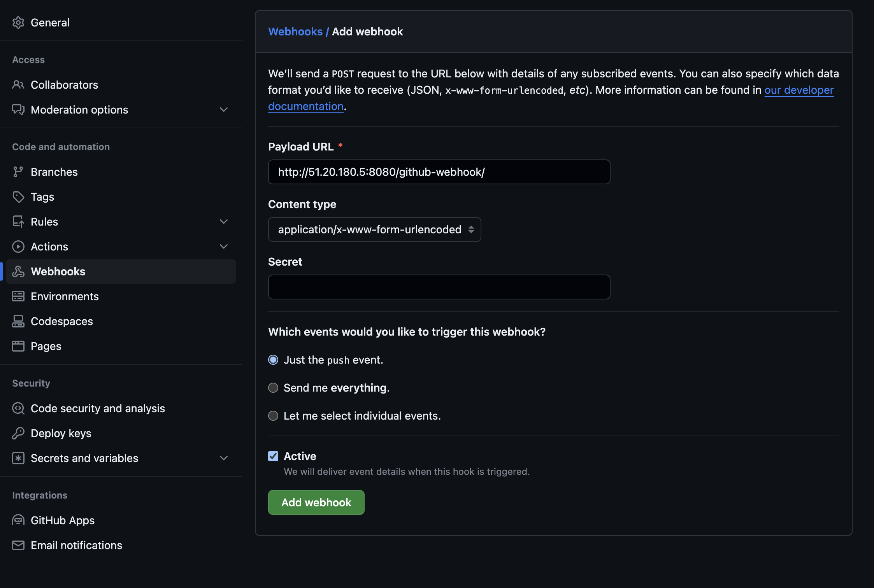The height and width of the screenshot is (588, 874).
Task: Click the Tags label icon
Action: point(18,197)
